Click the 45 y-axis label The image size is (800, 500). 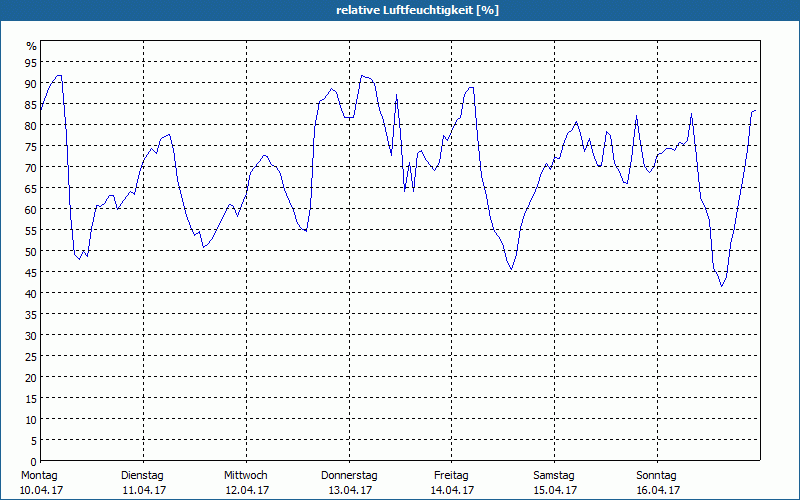click(31, 273)
